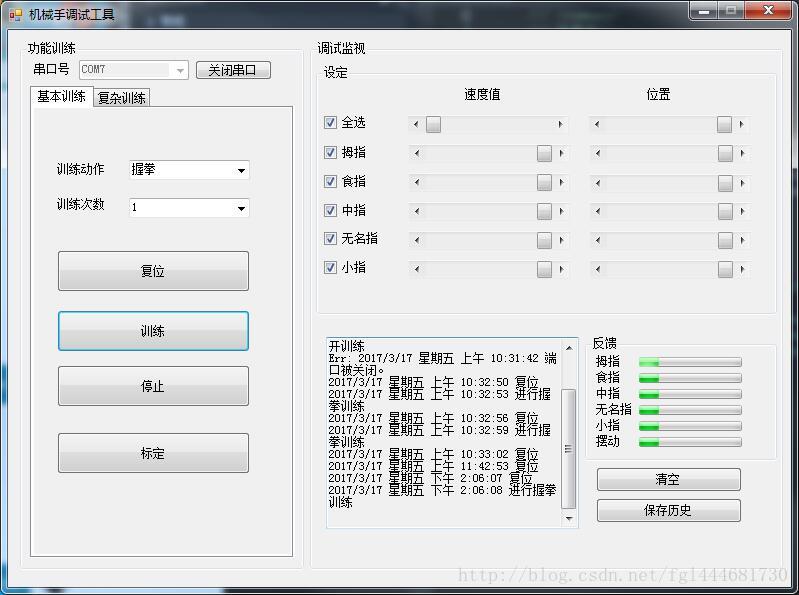799x595 pixels.
Task: Click right arrow of 中指 position slider
Action: click(742, 211)
